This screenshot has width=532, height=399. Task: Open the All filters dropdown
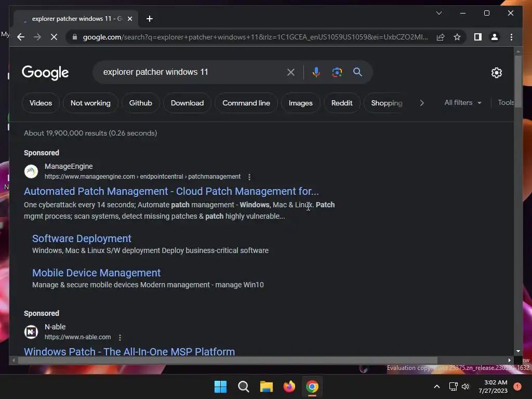click(x=463, y=102)
